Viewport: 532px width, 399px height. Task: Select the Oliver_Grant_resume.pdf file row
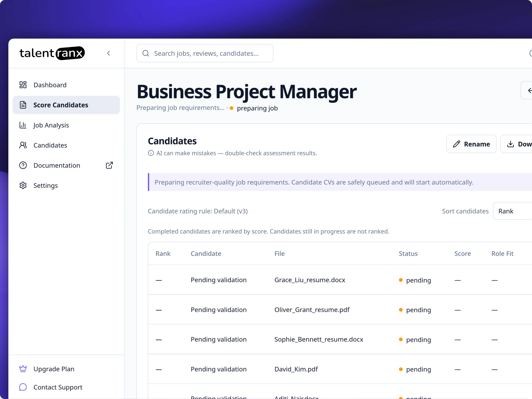click(340, 310)
